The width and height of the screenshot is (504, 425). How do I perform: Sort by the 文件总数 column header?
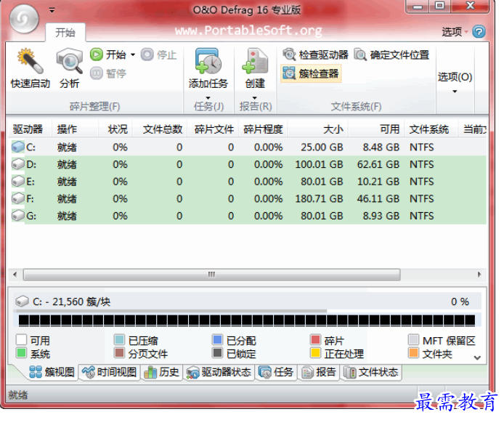point(160,129)
